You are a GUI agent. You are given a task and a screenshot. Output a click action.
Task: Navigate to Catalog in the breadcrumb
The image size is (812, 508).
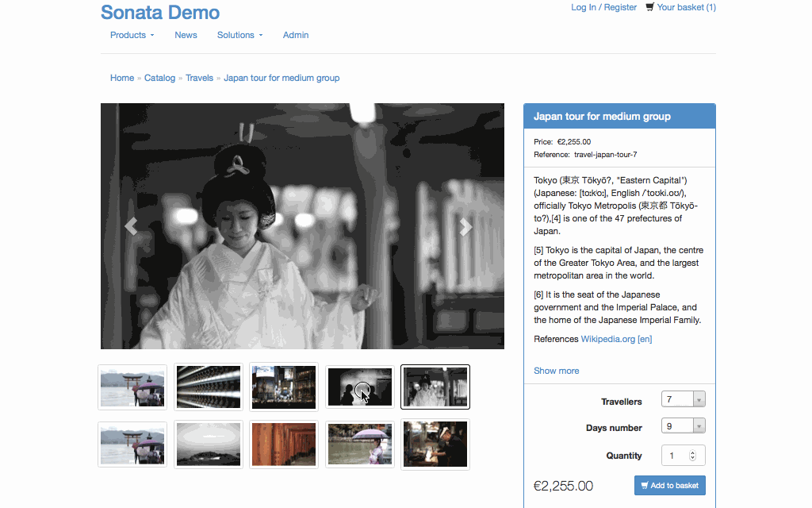(159, 78)
